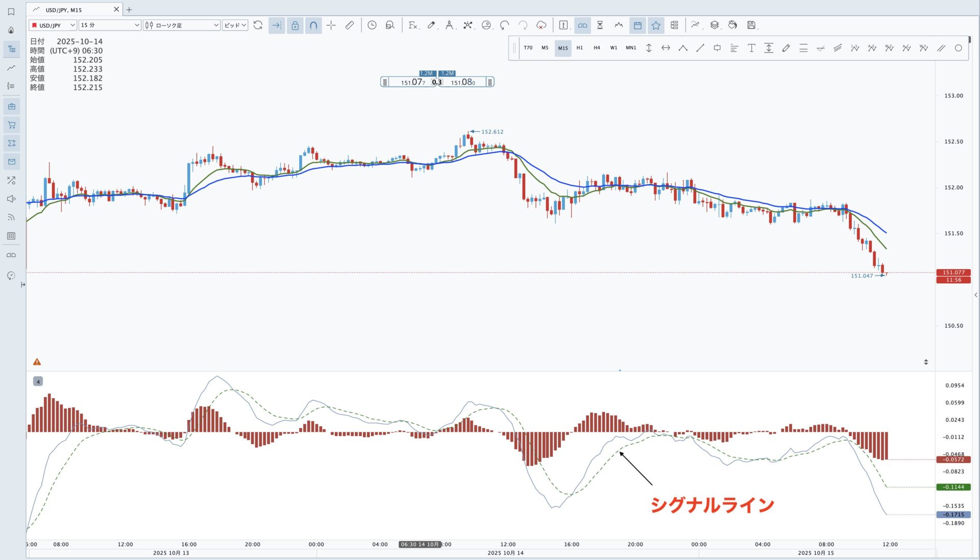Open the indicators Fx menu

point(413,25)
